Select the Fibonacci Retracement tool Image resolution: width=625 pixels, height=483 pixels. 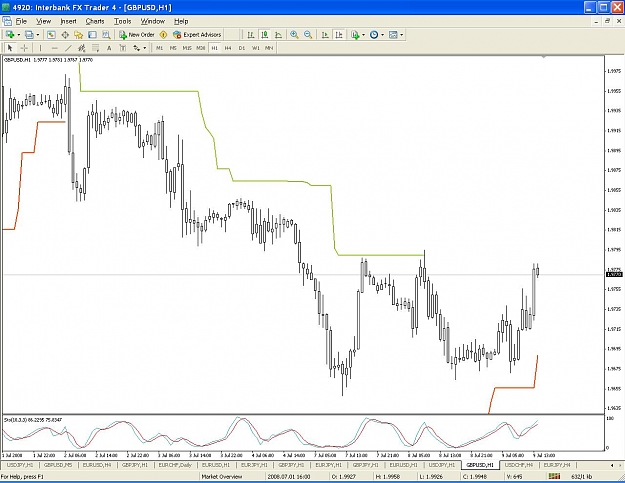pyautogui.click(x=95, y=48)
